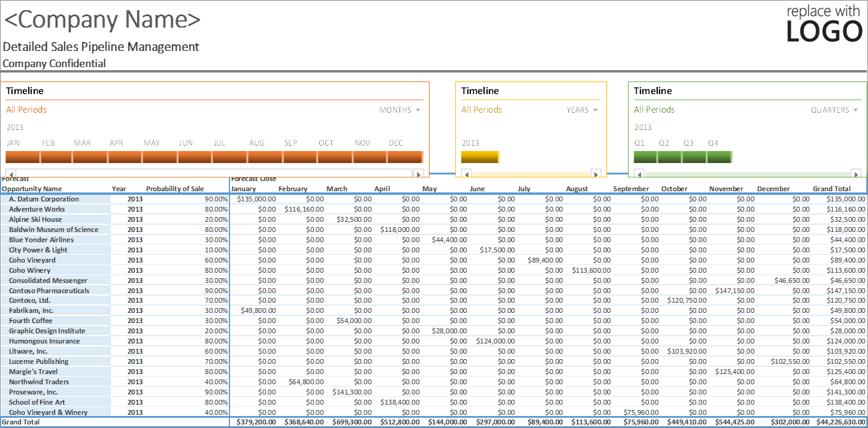The height and width of the screenshot is (428, 868).
Task: Select the SEP segment on the months timeline
Action: coord(300,157)
